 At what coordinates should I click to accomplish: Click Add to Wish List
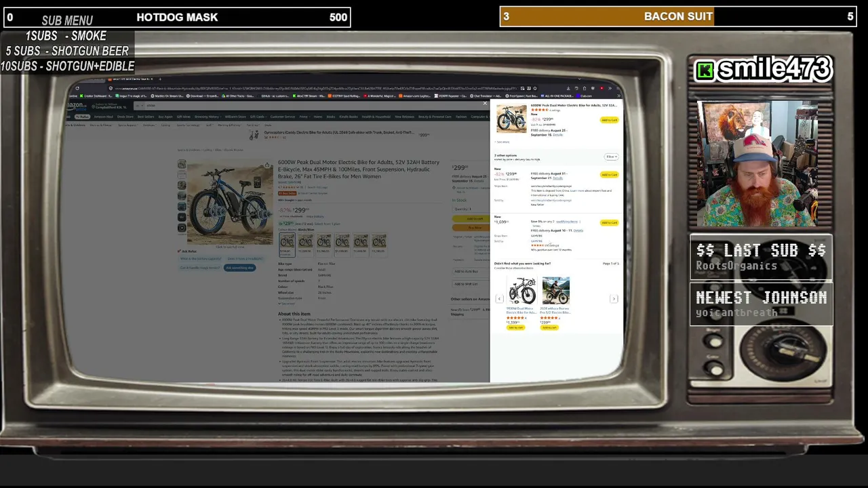click(471, 284)
